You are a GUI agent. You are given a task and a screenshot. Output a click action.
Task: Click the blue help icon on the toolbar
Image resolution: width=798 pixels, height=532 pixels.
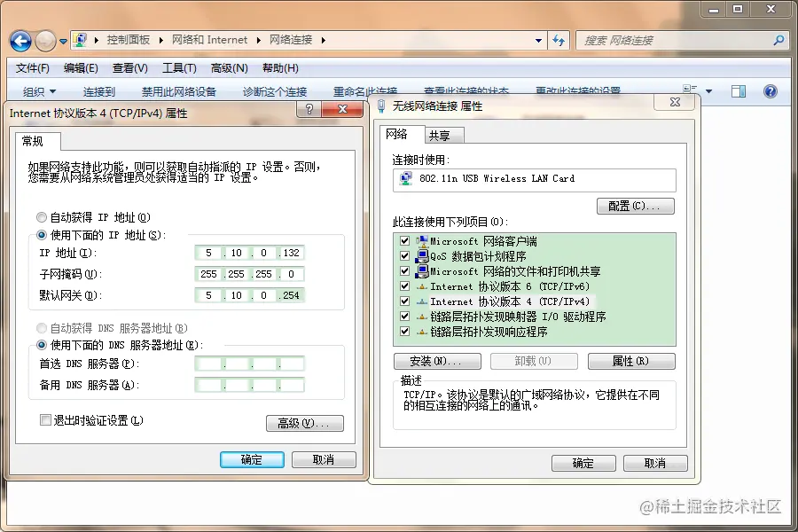pyautogui.click(x=770, y=90)
